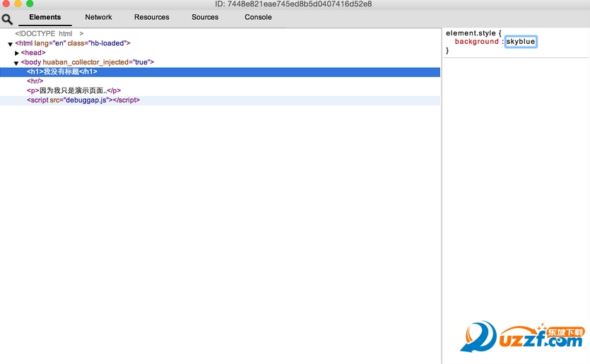Switch to the Sources tab
Image resolution: width=590 pixels, height=364 pixels.
tap(205, 17)
